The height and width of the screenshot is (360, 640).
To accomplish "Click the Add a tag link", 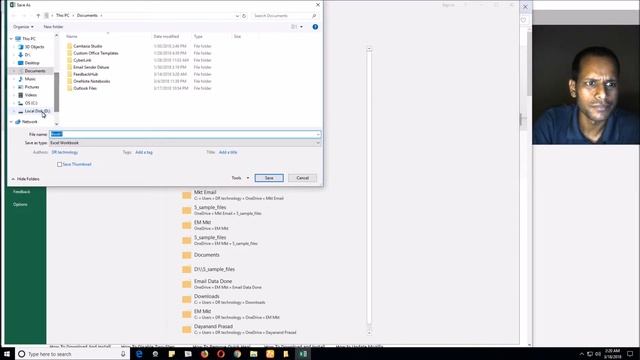I will pos(144,152).
